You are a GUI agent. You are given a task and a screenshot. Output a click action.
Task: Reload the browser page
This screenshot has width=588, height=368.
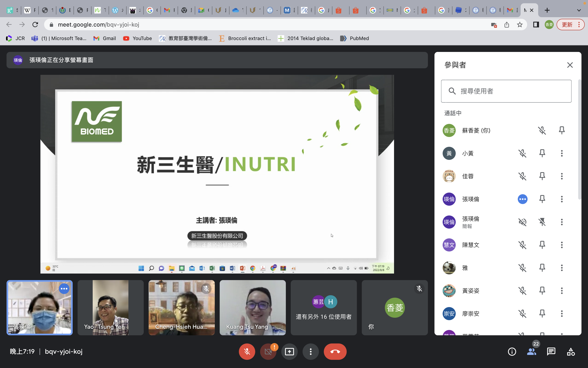[35, 25]
